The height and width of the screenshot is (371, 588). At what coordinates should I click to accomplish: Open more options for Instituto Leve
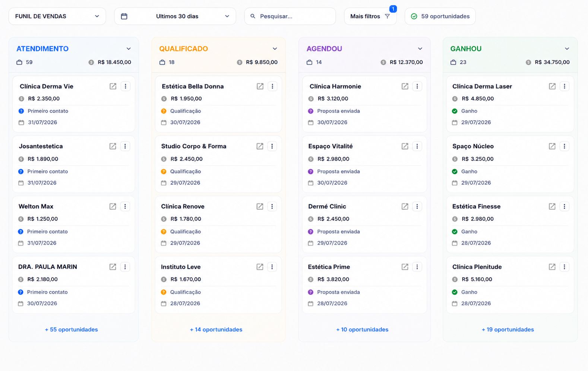[x=272, y=267]
